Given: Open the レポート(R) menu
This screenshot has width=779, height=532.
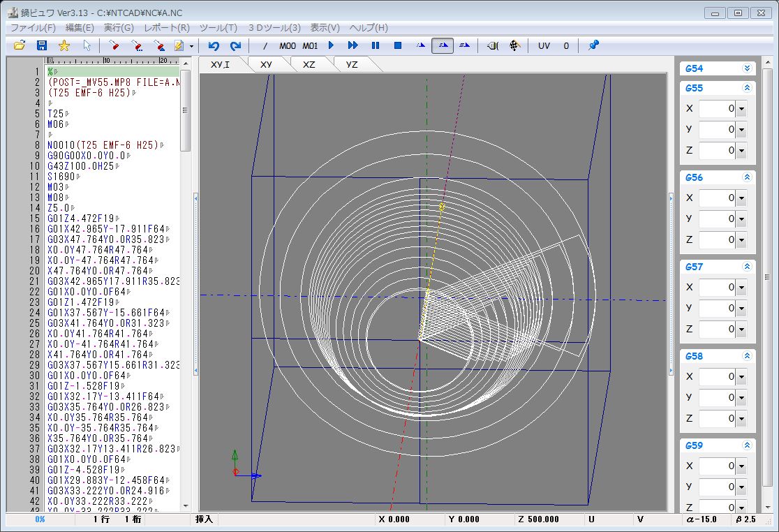Looking at the screenshot, I should 167,28.
